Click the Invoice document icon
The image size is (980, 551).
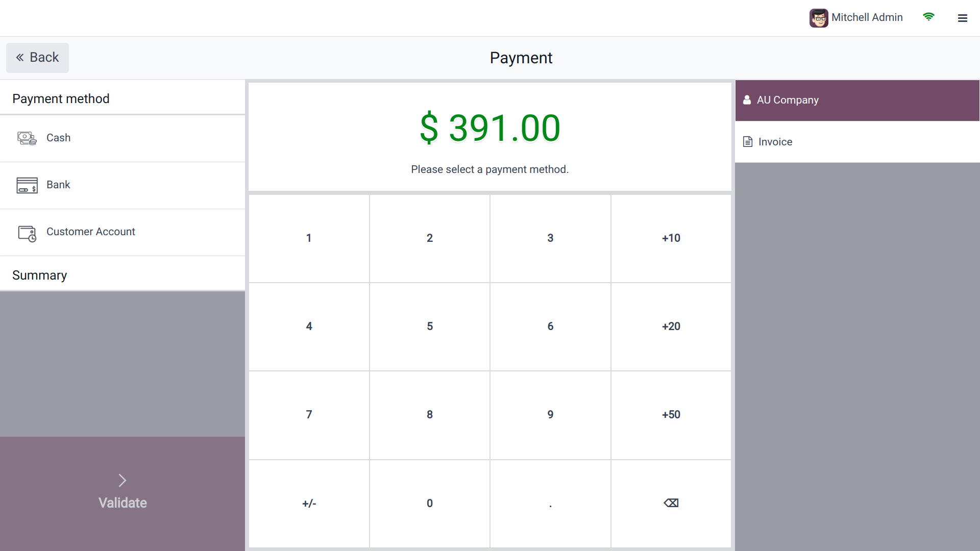click(x=747, y=141)
